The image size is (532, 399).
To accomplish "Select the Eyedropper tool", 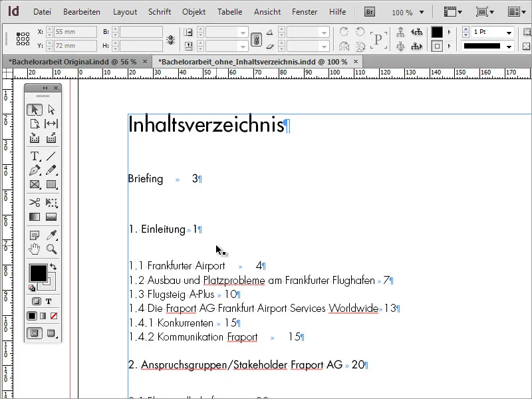I will pyautogui.click(x=51, y=235).
